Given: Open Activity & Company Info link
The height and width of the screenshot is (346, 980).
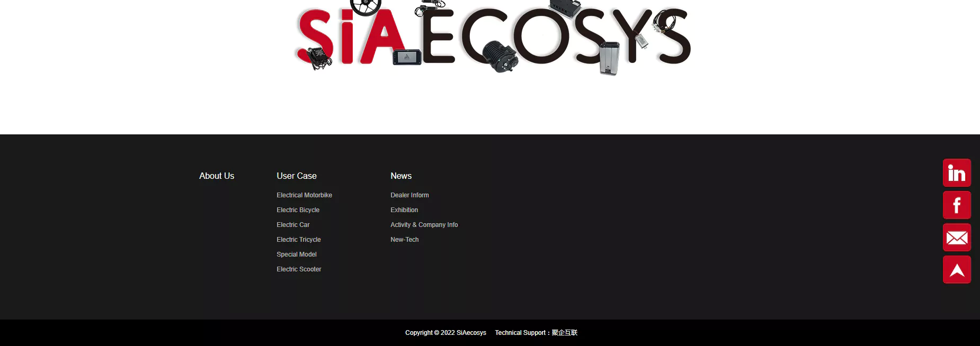Looking at the screenshot, I should pyautogui.click(x=424, y=225).
